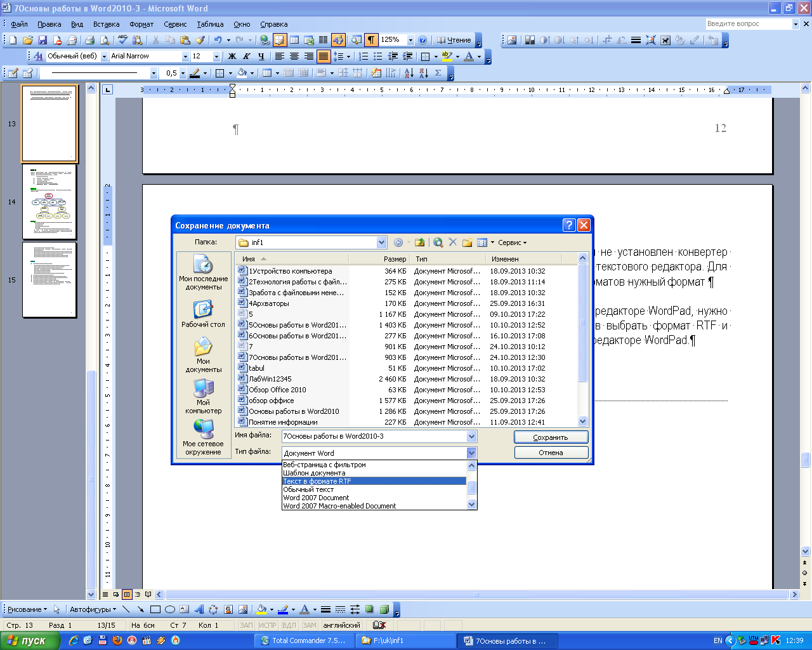Toggle the Drawing toolbar button
This screenshot has width=812, height=650.
(x=338, y=40)
